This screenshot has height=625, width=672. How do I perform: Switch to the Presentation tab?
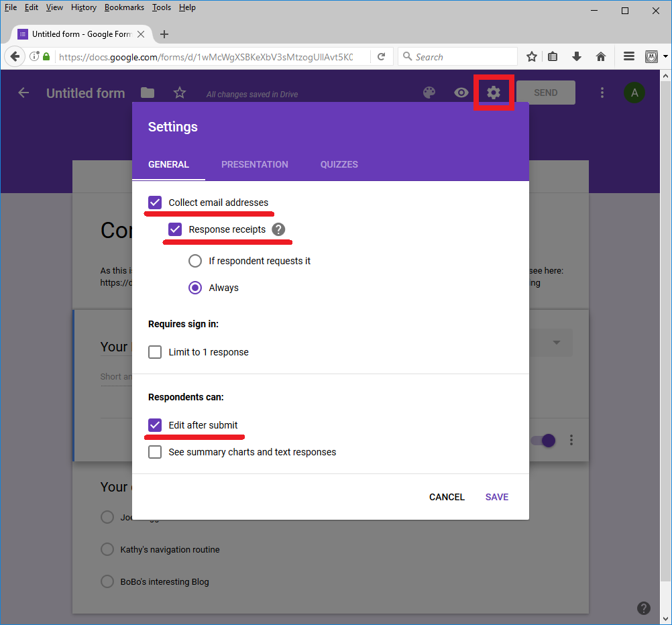(x=255, y=164)
